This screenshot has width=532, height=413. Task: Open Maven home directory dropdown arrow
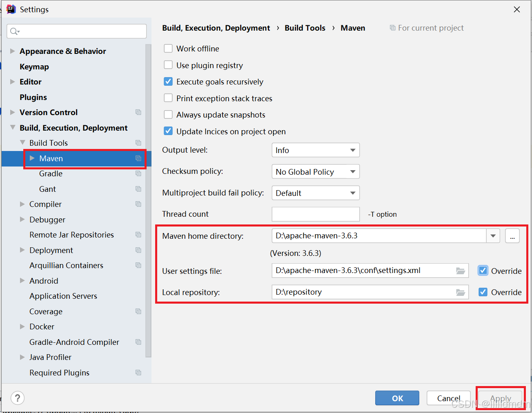(x=493, y=236)
